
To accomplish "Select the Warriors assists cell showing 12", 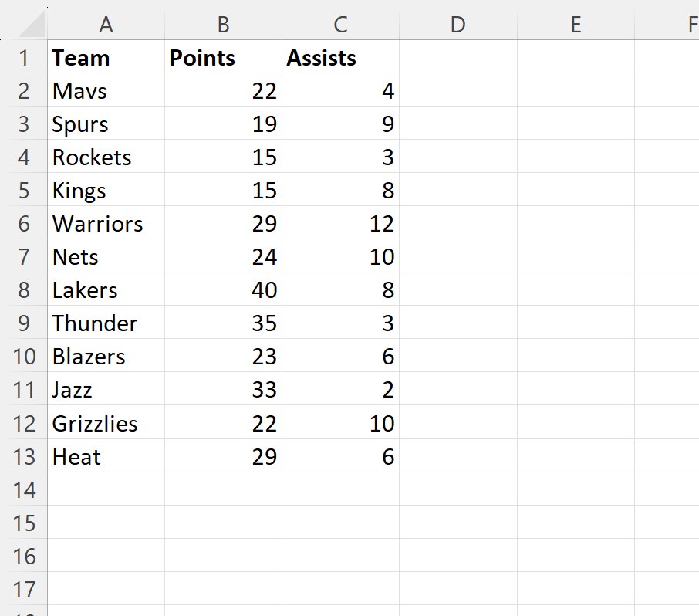I will click(340, 224).
